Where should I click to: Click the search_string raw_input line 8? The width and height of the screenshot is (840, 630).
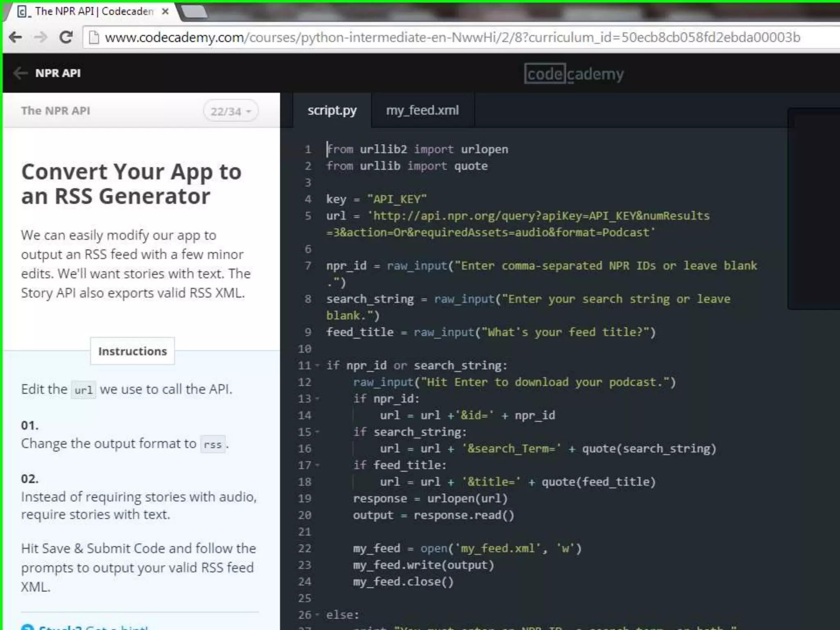528,307
